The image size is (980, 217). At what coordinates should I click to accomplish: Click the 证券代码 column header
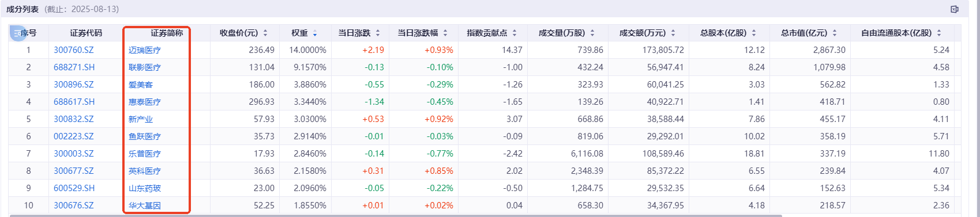pos(86,33)
